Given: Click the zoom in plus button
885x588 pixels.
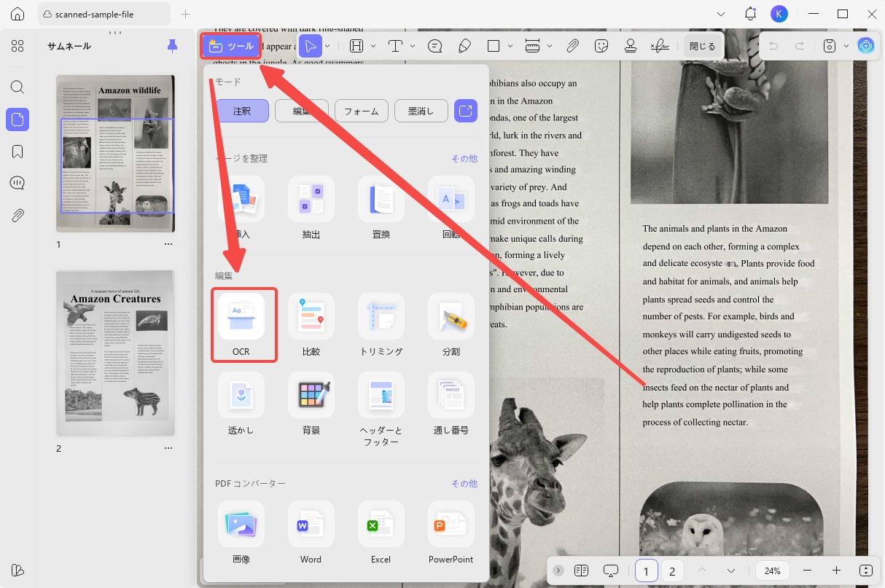Looking at the screenshot, I should tap(836, 571).
